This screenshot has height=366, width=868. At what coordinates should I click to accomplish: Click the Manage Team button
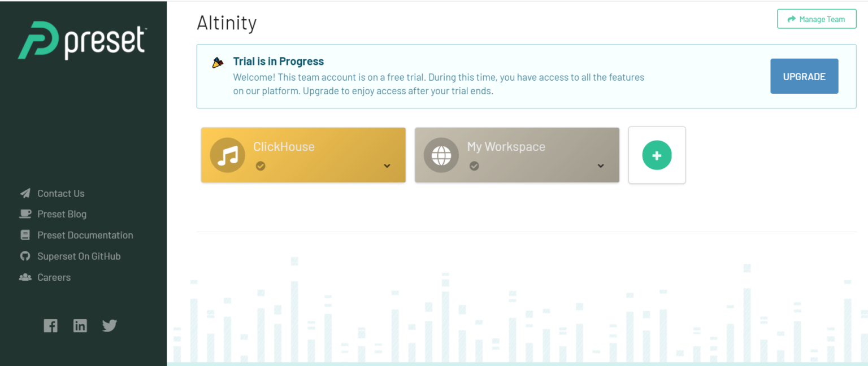(x=817, y=19)
